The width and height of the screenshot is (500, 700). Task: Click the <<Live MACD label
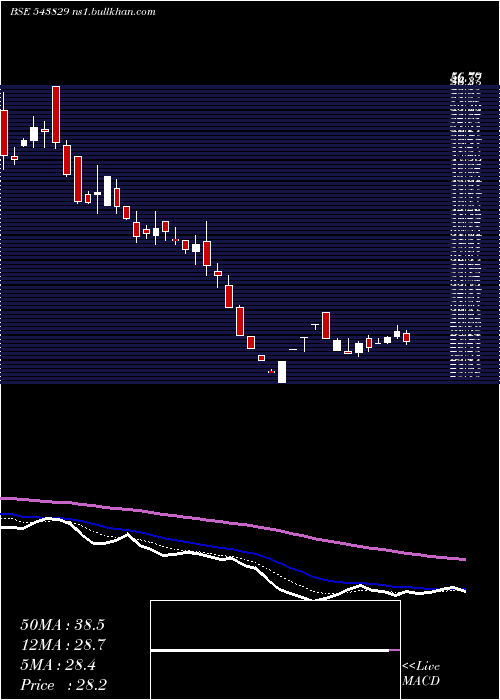pyautogui.click(x=421, y=673)
